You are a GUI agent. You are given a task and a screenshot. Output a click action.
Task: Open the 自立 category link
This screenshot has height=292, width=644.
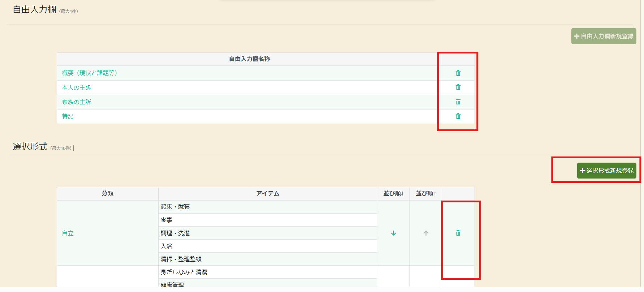click(x=68, y=233)
